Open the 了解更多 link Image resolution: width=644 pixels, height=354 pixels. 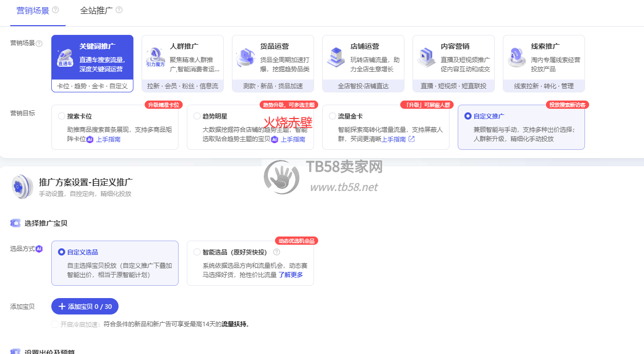(291, 275)
